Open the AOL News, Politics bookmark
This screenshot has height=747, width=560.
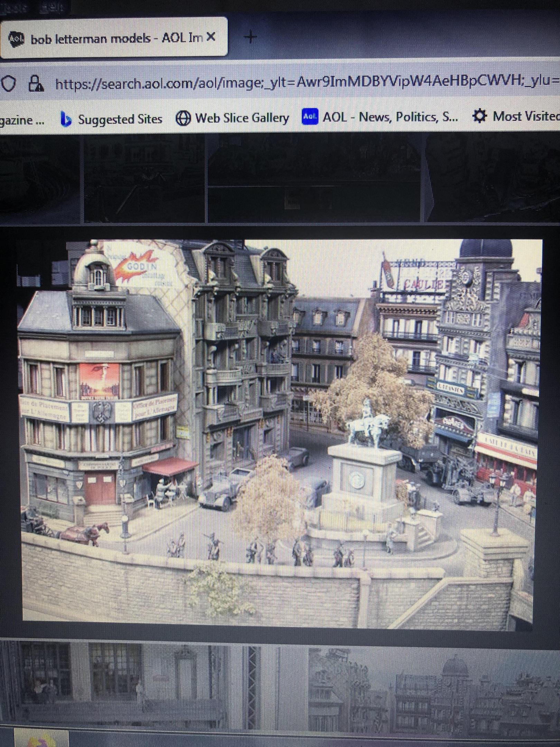coord(380,117)
